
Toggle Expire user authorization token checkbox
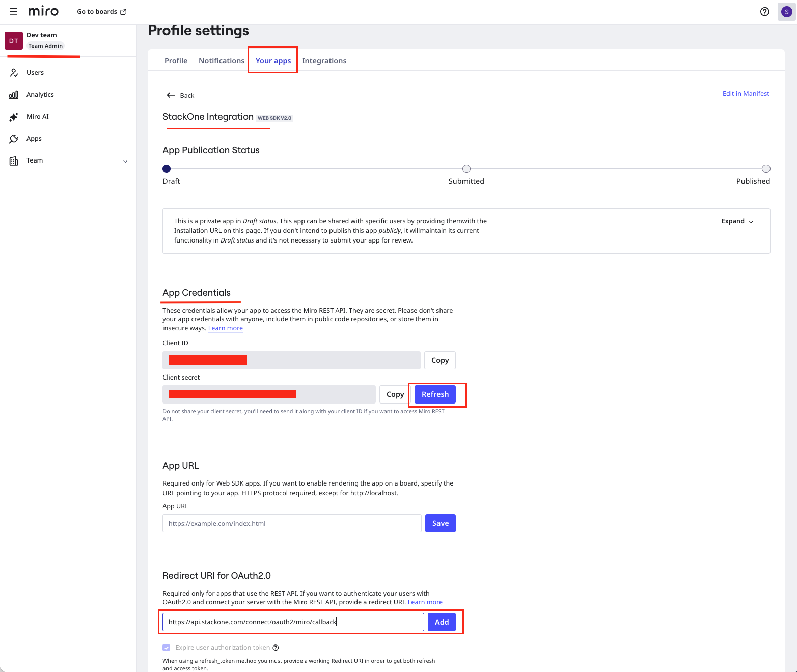click(167, 648)
